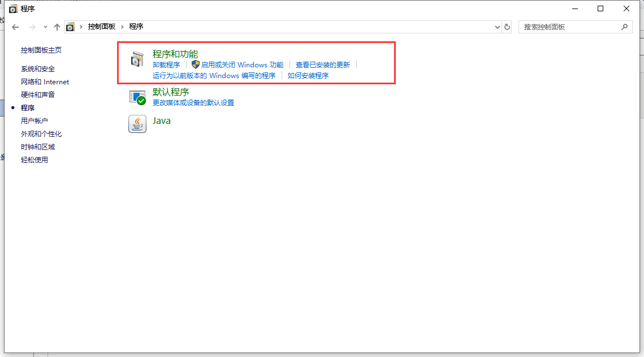Click the Default Programs icon
The height and width of the screenshot is (357, 644).
(x=137, y=97)
